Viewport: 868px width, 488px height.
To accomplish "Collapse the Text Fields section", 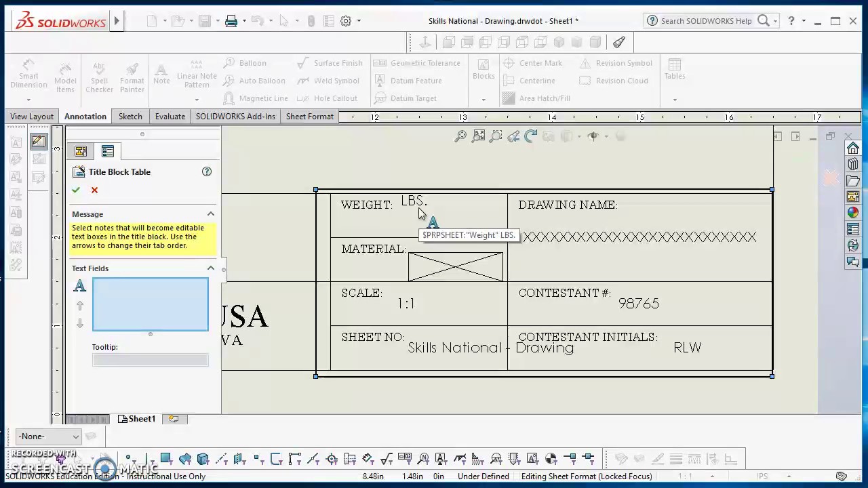I will tap(210, 268).
